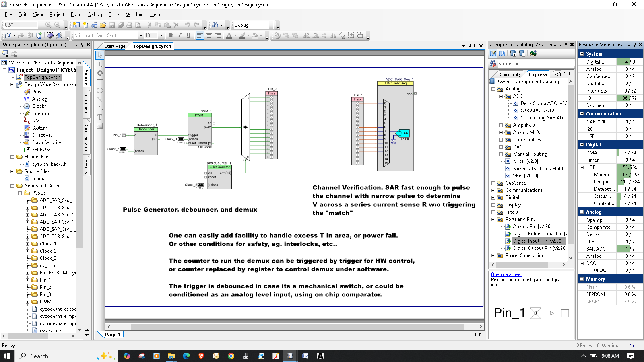Select the pointer tool in the schematic toolbox
Viewport: 644px width, 362px height.
click(100, 55)
